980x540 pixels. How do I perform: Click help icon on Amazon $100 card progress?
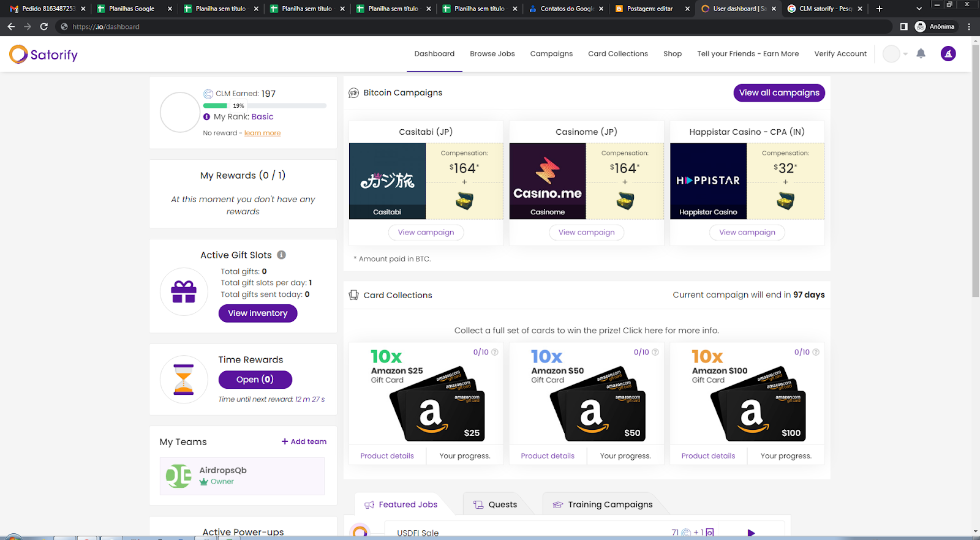(x=816, y=352)
